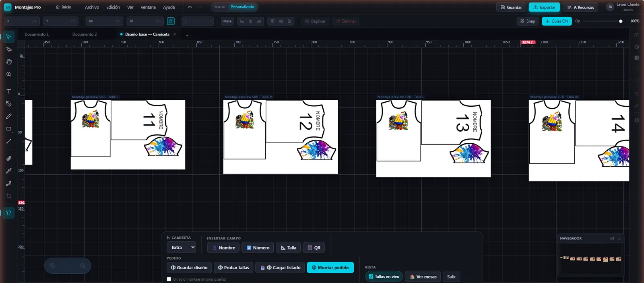Click Probar tallas button
Image resolution: width=644 pixels, height=283 pixels.
[233, 268]
